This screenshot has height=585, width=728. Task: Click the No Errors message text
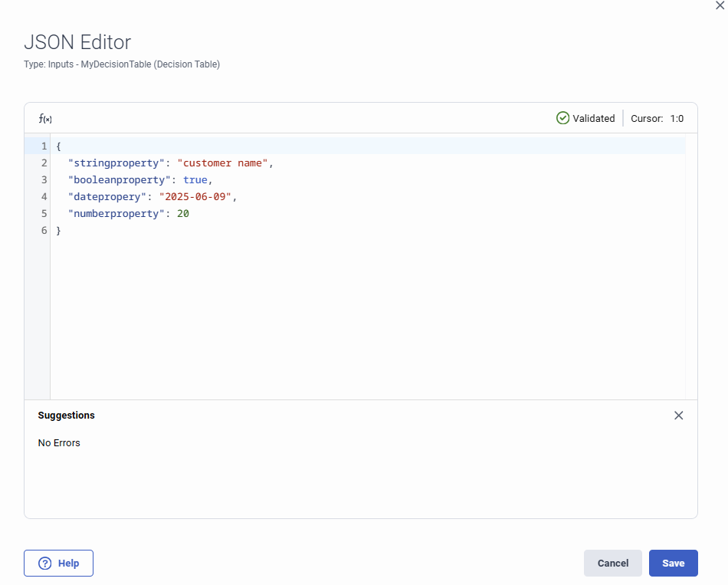(59, 442)
